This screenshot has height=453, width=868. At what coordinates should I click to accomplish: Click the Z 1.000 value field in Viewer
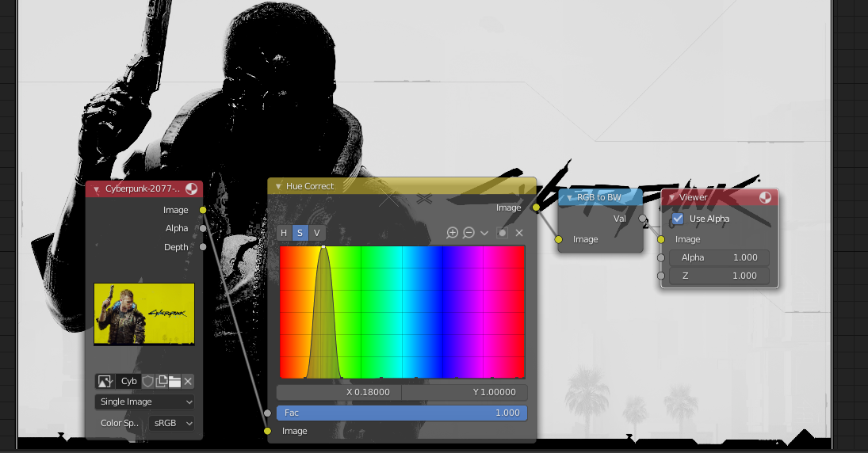tap(719, 276)
